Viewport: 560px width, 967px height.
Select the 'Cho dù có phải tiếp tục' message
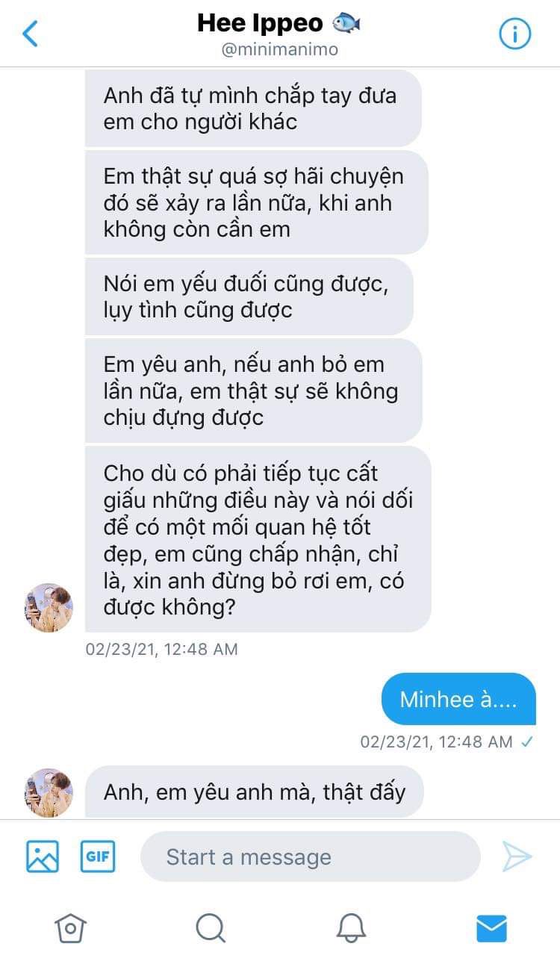(x=258, y=540)
